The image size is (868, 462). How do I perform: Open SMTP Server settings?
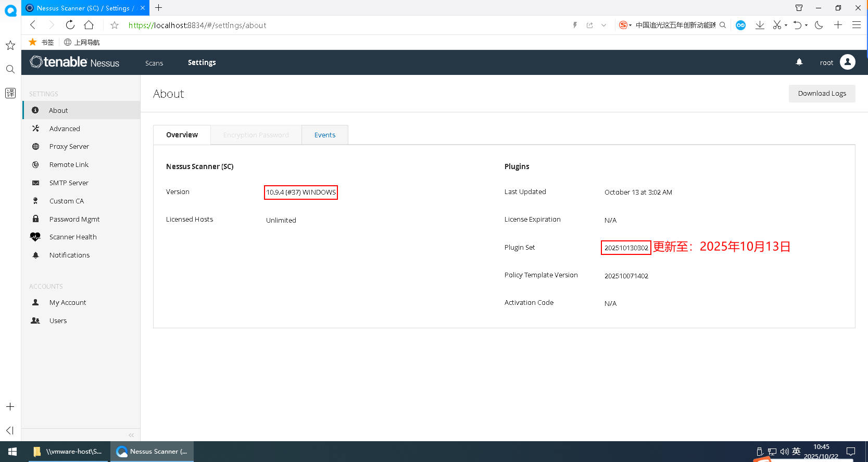pos(69,183)
